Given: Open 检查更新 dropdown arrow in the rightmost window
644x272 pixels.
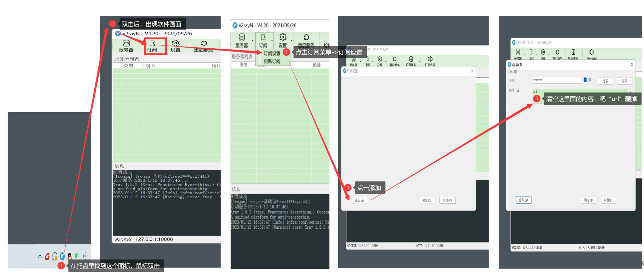Looking at the screenshot, I should click(x=581, y=55).
